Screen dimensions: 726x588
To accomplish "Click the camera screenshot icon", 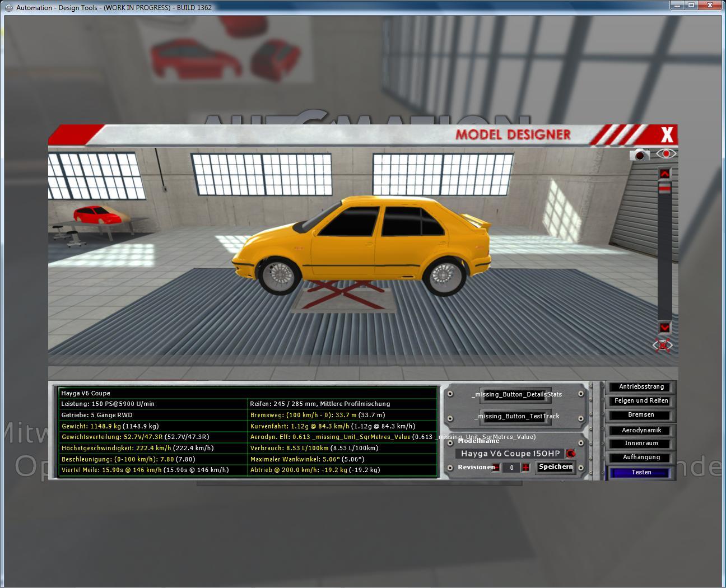I will coord(639,155).
